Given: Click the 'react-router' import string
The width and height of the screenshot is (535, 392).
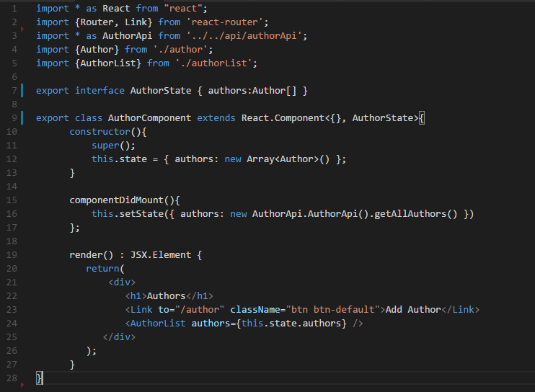Looking at the screenshot, I should (x=224, y=22).
